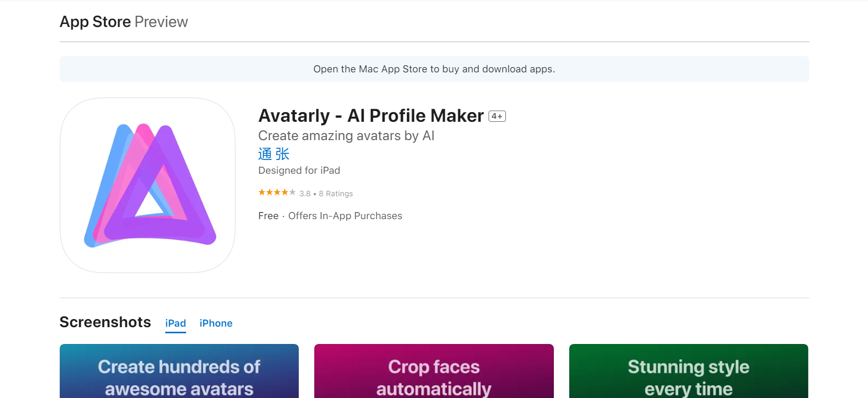868x398 pixels.
Task: Click the first star in the rating
Action: 261,192
